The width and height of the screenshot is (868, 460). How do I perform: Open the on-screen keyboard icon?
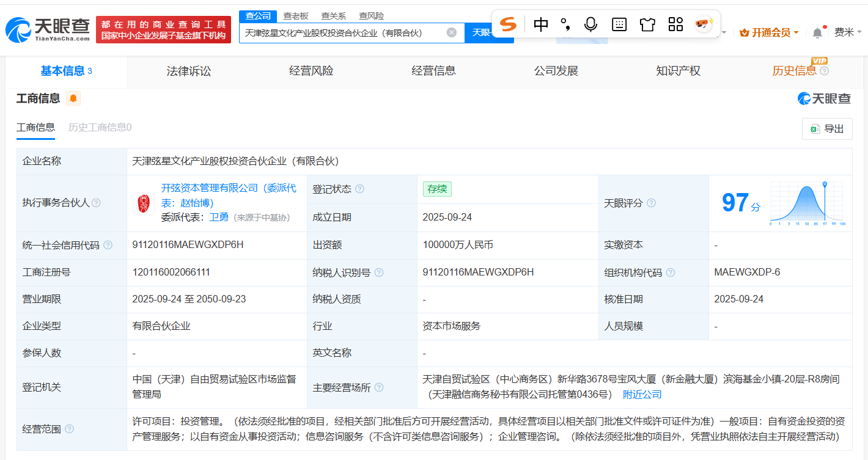(x=619, y=24)
